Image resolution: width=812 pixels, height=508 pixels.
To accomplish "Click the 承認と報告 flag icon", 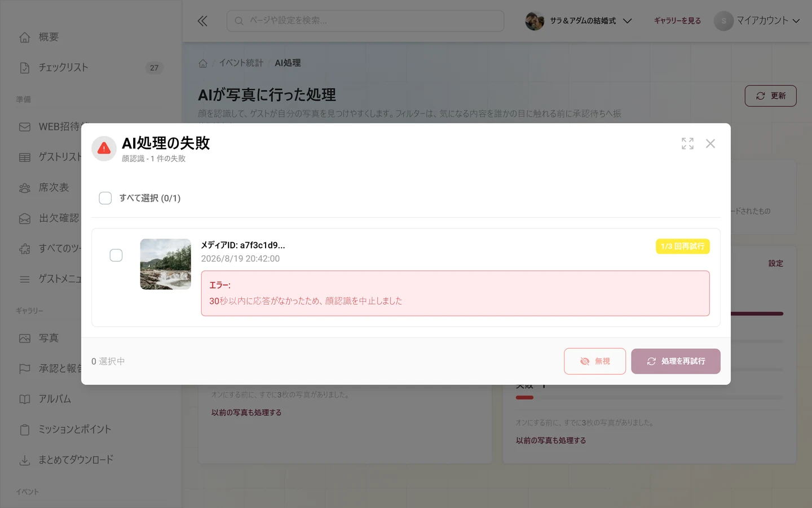I will tap(25, 369).
